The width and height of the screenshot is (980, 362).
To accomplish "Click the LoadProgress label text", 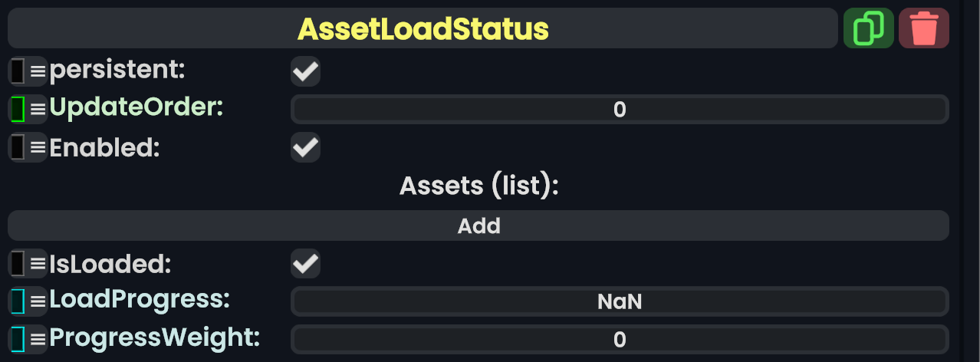I will click(140, 300).
